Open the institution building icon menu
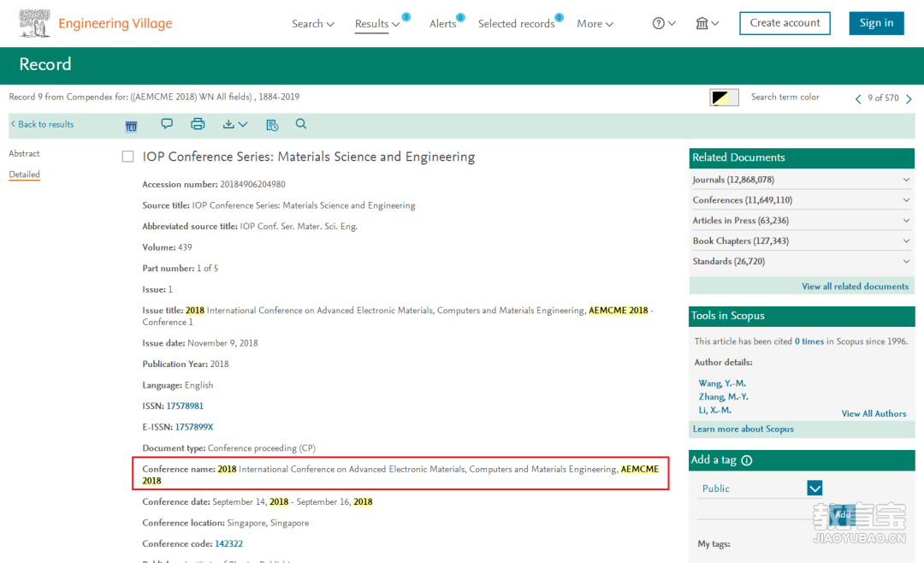 tap(708, 24)
